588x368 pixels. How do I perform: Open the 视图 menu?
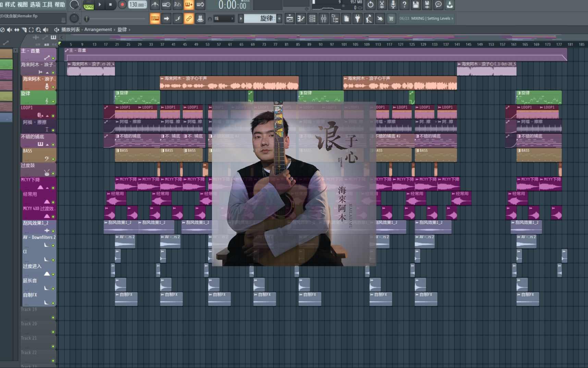pyautogui.click(x=23, y=4)
